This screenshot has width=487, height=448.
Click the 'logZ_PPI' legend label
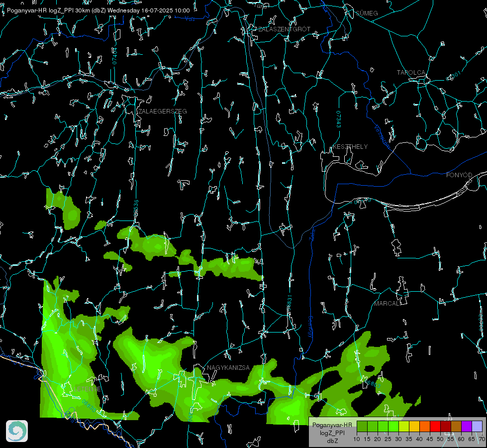(x=332, y=433)
